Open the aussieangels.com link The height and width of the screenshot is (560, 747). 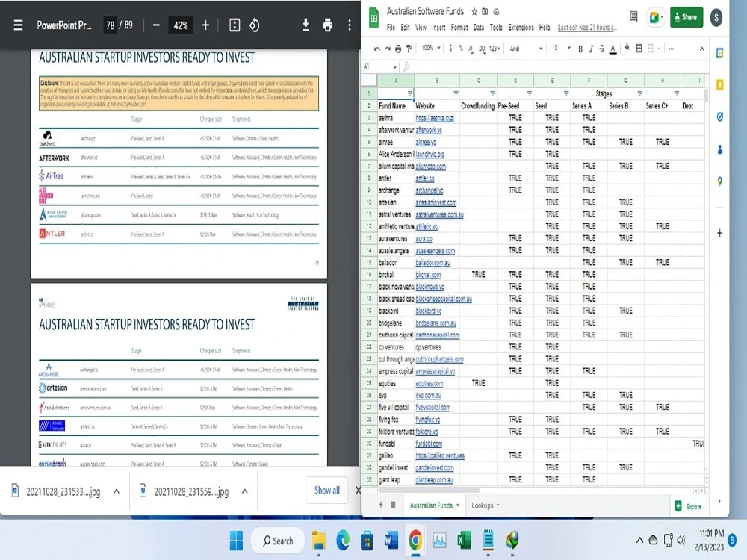[435, 250]
